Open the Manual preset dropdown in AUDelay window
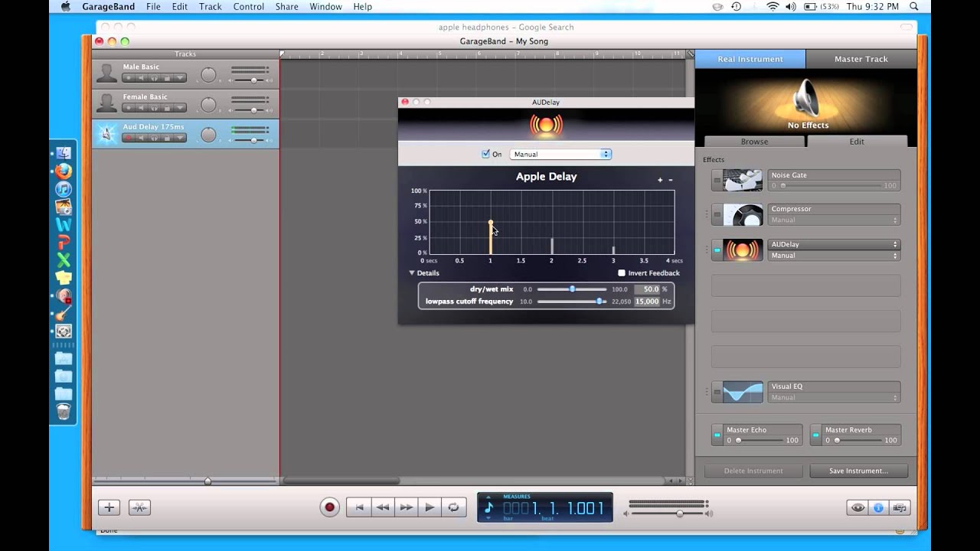980x551 pixels. (x=560, y=154)
